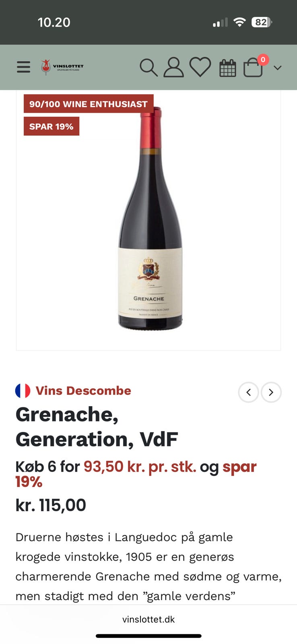Tap the Grenache wine bottle image
Viewport: 297px width, 644px height.
(151, 219)
